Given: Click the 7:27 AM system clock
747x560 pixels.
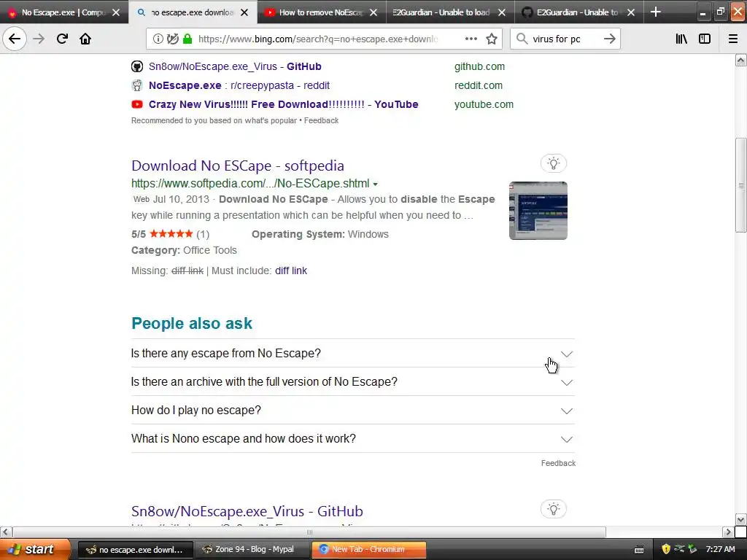Looking at the screenshot, I should pos(720,549).
